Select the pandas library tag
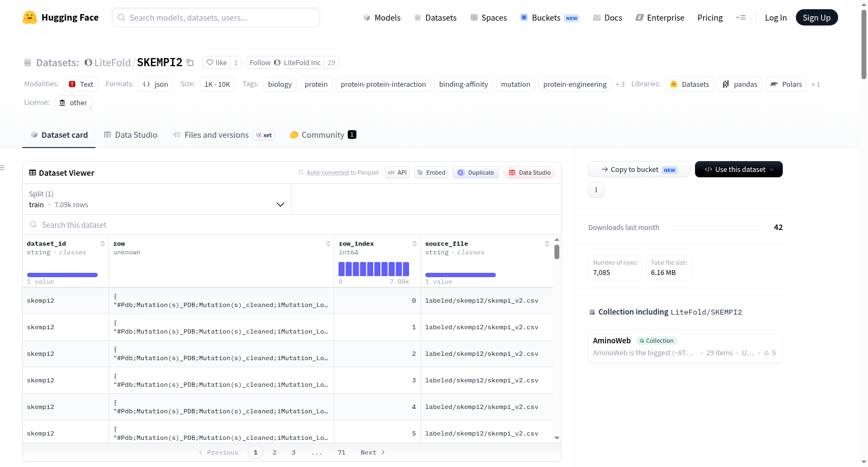Viewport: 868px width, 467px height. click(740, 84)
